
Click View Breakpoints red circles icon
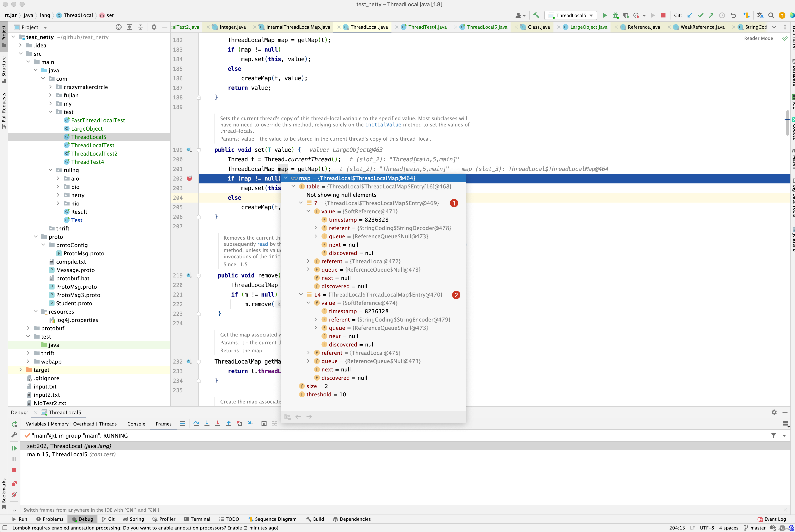point(14,484)
